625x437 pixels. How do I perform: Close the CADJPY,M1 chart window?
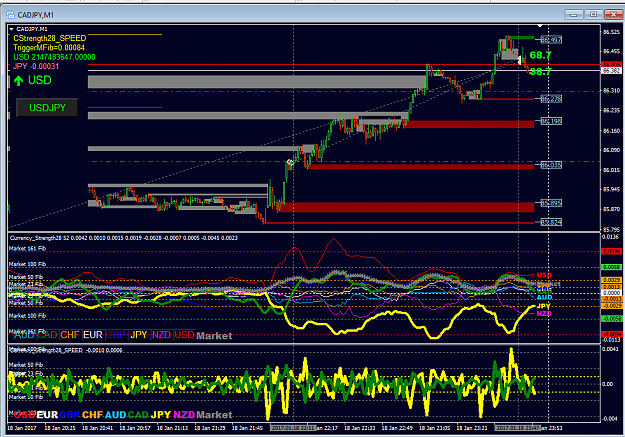(613, 15)
